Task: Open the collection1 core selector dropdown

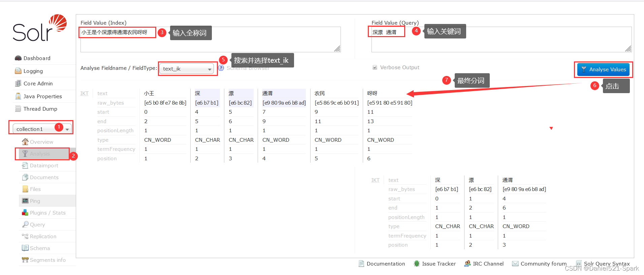Action: tap(42, 129)
